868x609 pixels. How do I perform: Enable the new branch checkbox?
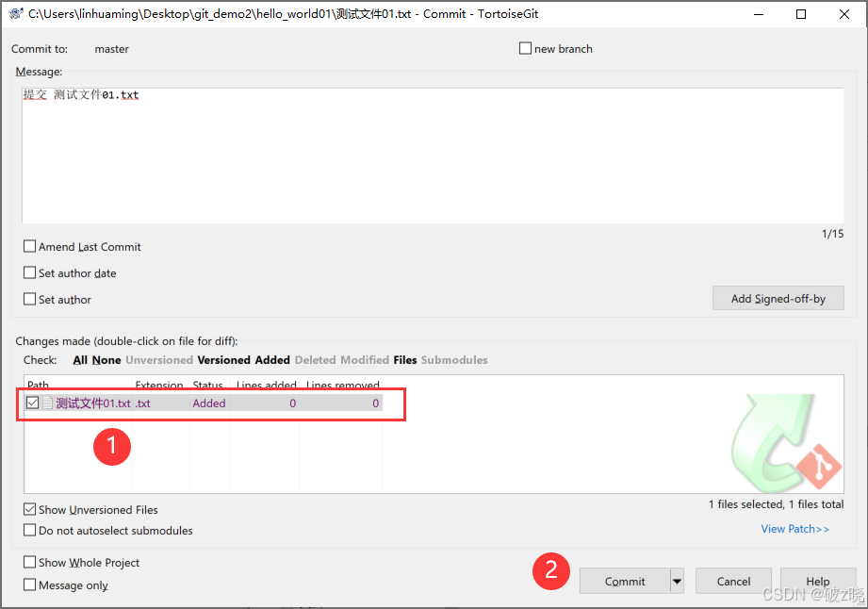(x=525, y=48)
